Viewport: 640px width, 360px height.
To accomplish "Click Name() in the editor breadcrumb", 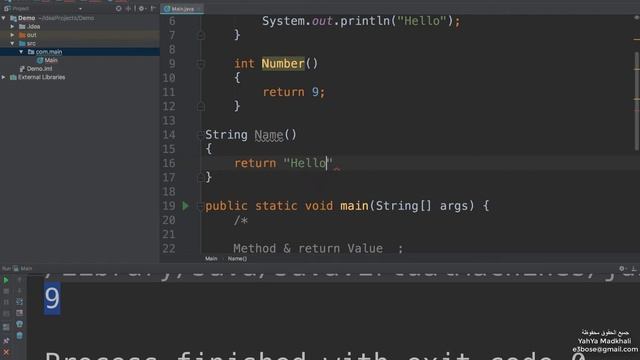I will [x=237, y=259].
